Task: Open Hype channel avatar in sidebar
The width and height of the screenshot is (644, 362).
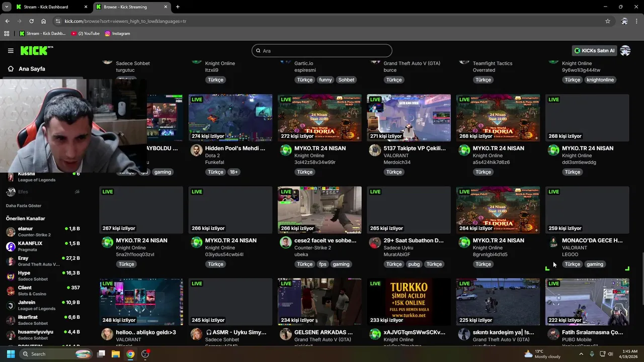Action: coord(11,276)
